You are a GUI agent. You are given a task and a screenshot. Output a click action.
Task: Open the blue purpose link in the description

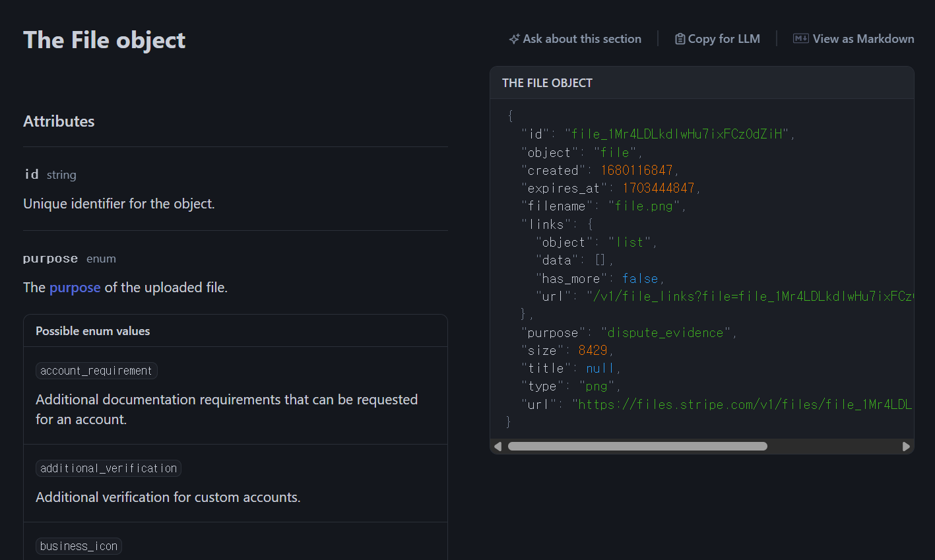75,288
